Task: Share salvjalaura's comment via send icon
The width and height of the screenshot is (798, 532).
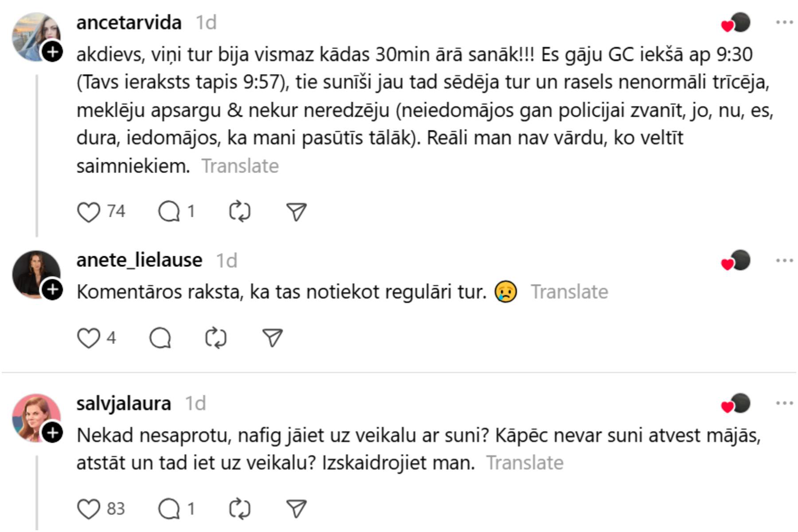Action: (x=297, y=509)
